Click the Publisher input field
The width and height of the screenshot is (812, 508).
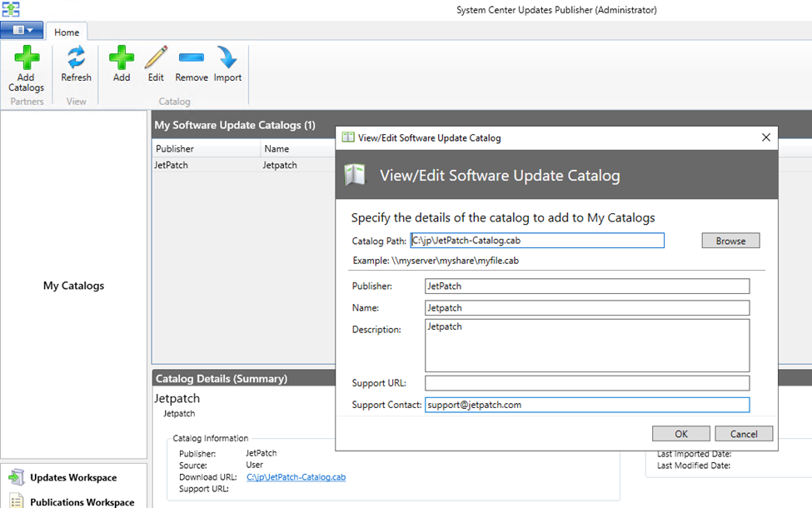[x=587, y=286]
